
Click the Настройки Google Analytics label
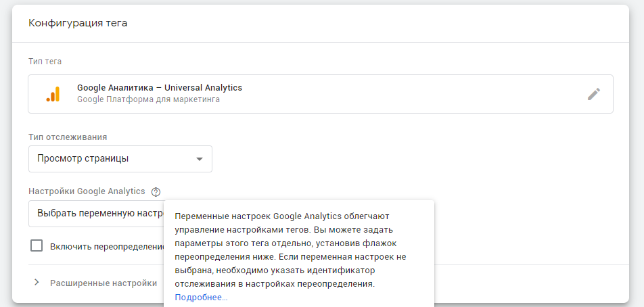[87, 191]
